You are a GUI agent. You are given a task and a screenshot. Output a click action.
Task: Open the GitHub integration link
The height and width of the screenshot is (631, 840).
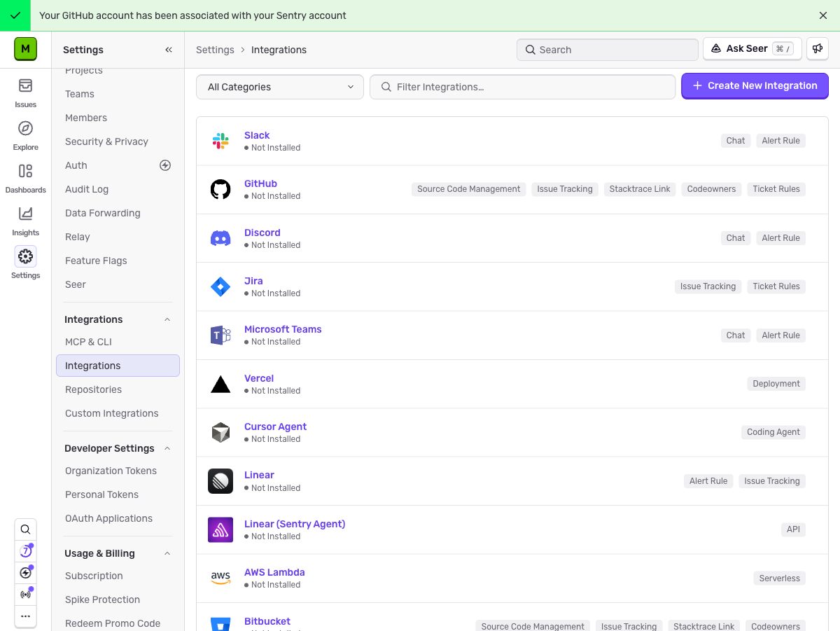pyautogui.click(x=260, y=183)
